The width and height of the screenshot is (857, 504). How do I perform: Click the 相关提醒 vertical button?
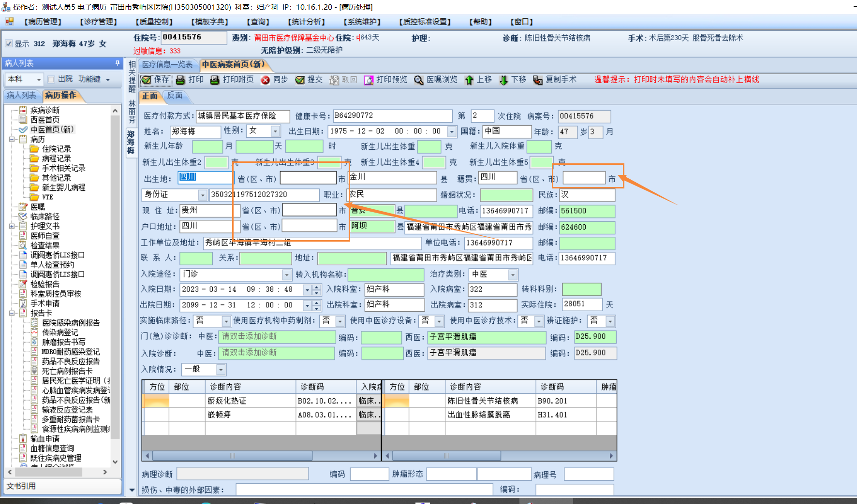click(x=132, y=76)
